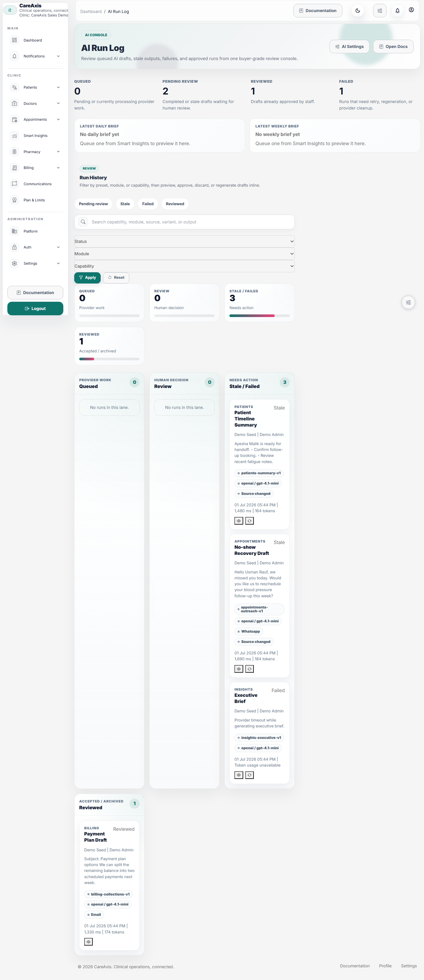Select the Pharmacy sidebar icon
Screen dimensions: 424x980
[14, 152]
